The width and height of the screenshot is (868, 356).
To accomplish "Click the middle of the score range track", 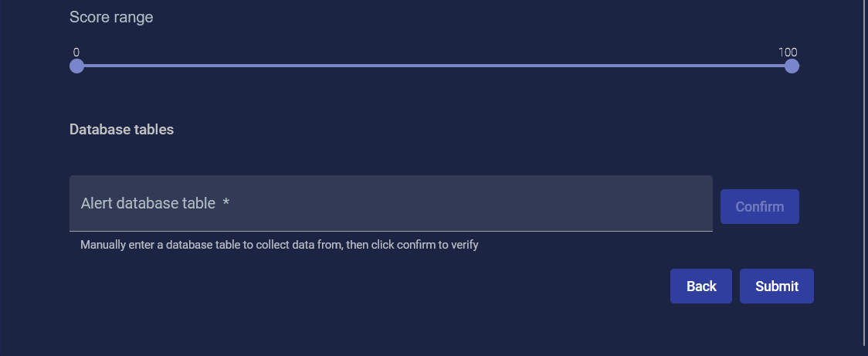I will [434, 66].
